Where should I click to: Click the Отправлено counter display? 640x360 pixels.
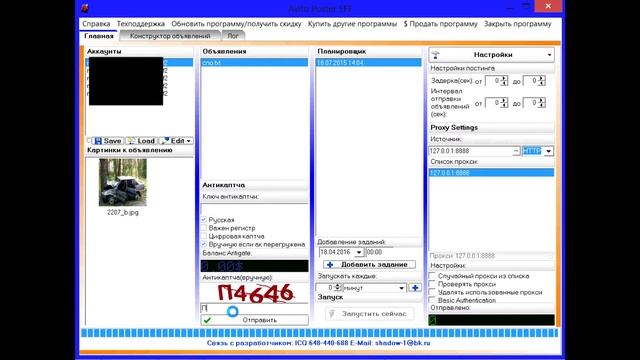pos(491,320)
